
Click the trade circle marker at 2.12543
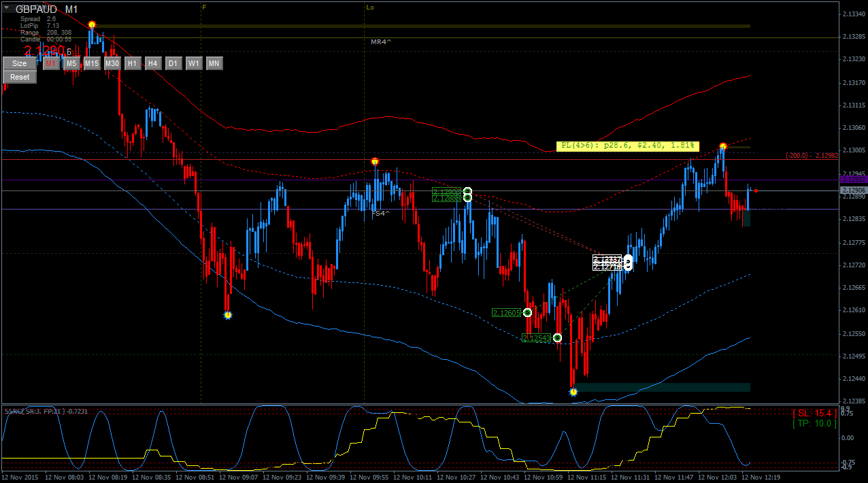(557, 338)
